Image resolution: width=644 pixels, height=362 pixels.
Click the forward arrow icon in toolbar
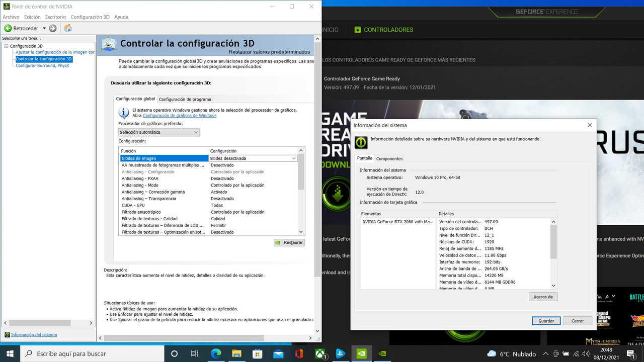click(x=53, y=28)
